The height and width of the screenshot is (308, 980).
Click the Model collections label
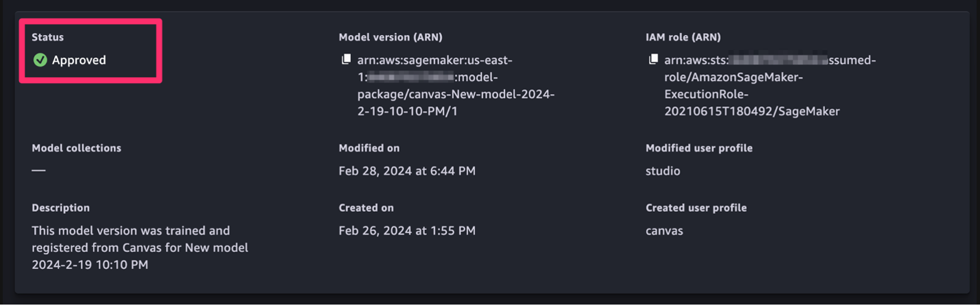tap(76, 148)
